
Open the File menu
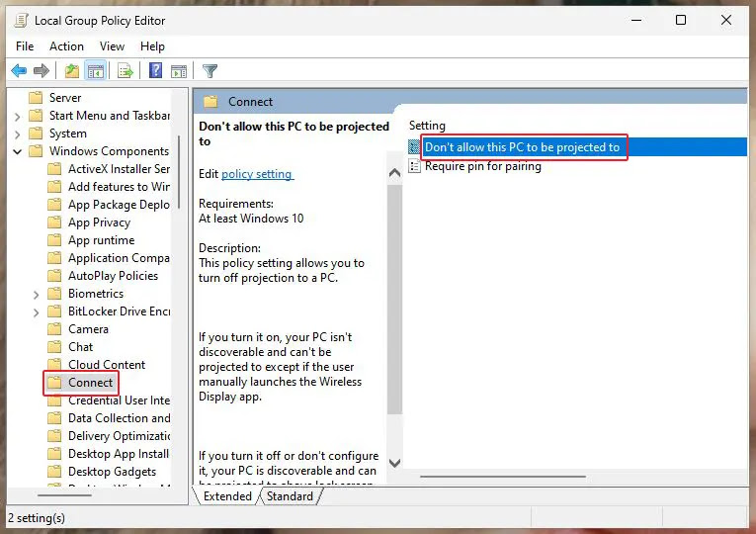(25, 46)
